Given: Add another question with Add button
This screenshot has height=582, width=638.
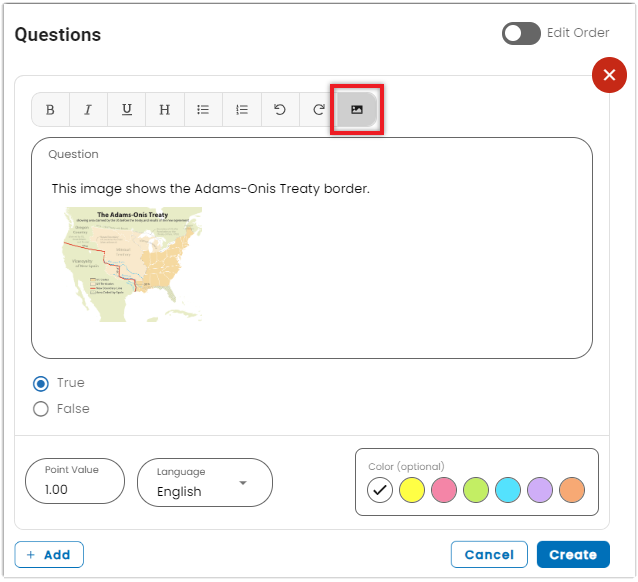Looking at the screenshot, I should click(x=49, y=555).
